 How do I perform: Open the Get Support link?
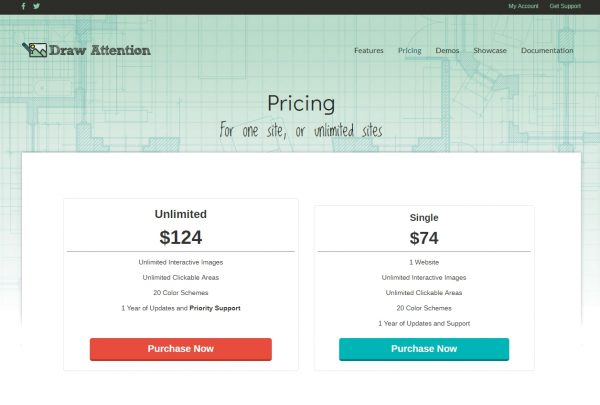[x=565, y=6]
